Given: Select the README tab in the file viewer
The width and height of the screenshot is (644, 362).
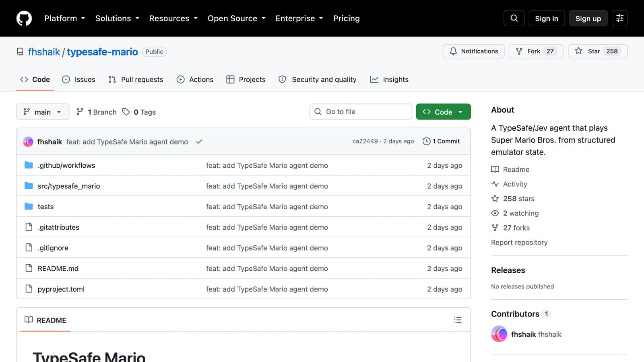Looking at the screenshot, I should click(45, 320).
